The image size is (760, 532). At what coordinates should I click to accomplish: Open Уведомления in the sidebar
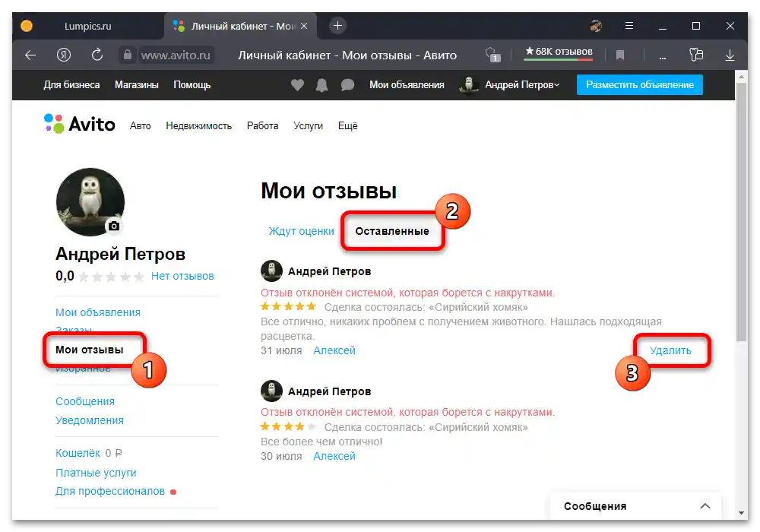[90, 420]
